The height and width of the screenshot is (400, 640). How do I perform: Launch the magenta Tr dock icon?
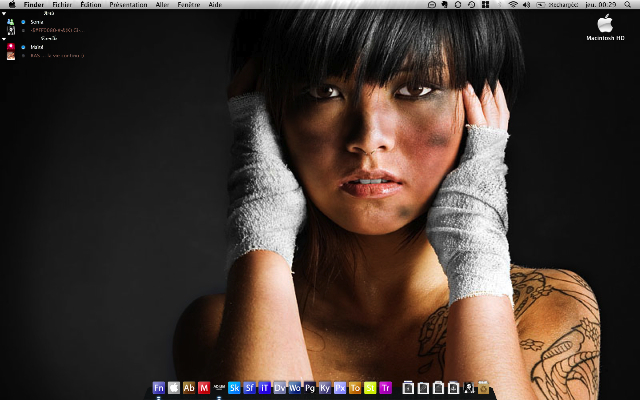[385, 387]
